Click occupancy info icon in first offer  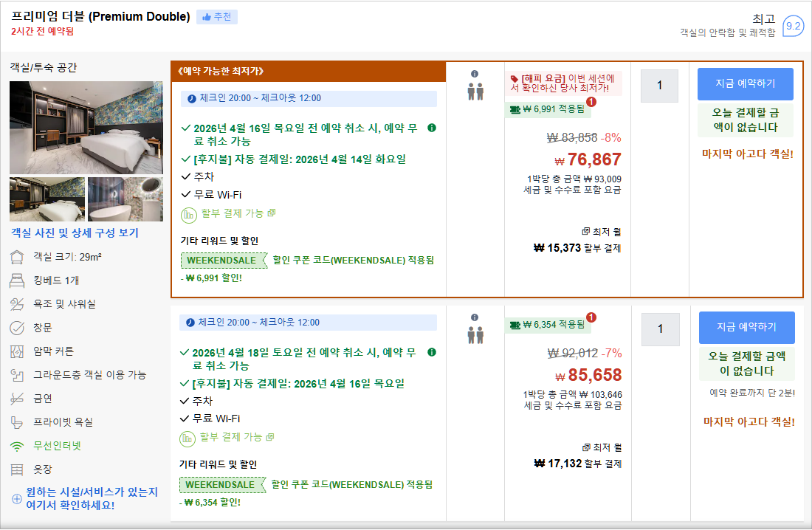[x=475, y=74]
